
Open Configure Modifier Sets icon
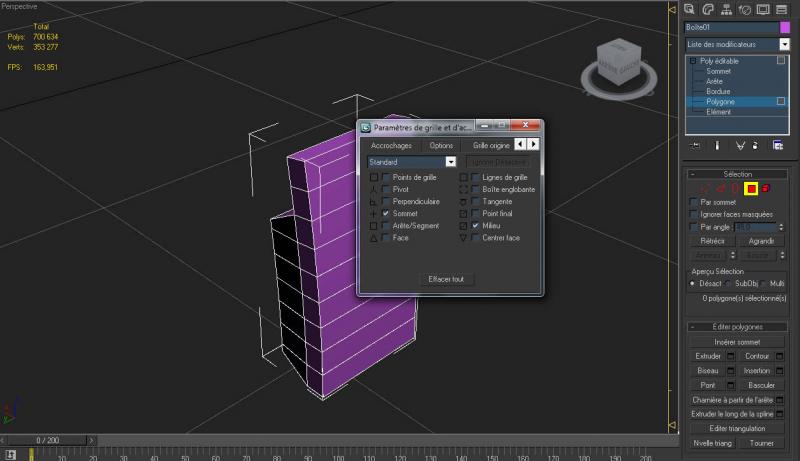pyautogui.click(x=777, y=145)
